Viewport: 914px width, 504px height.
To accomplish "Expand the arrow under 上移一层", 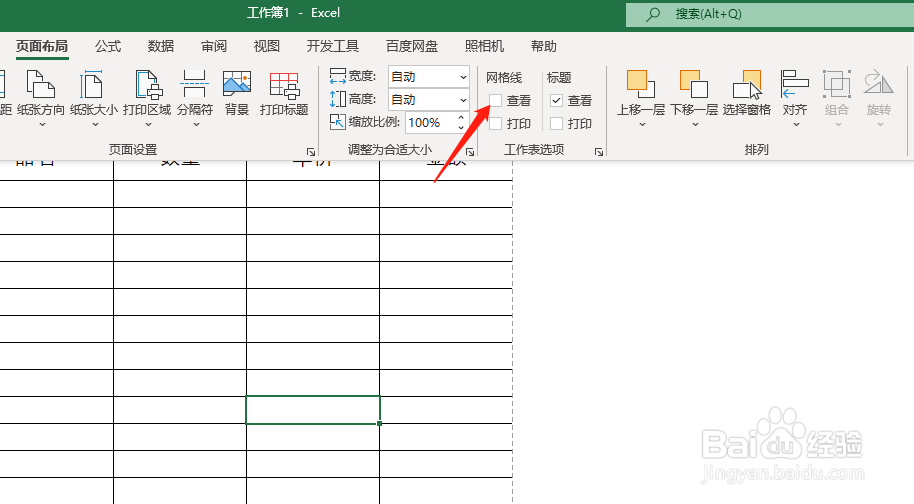I will (x=642, y=124).
